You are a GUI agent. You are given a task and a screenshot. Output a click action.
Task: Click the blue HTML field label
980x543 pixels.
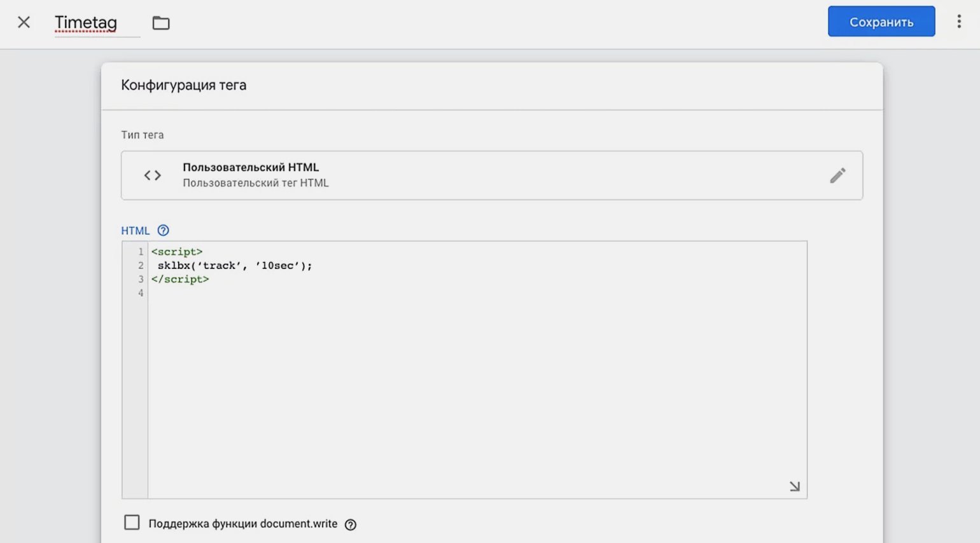click(135, 231)
